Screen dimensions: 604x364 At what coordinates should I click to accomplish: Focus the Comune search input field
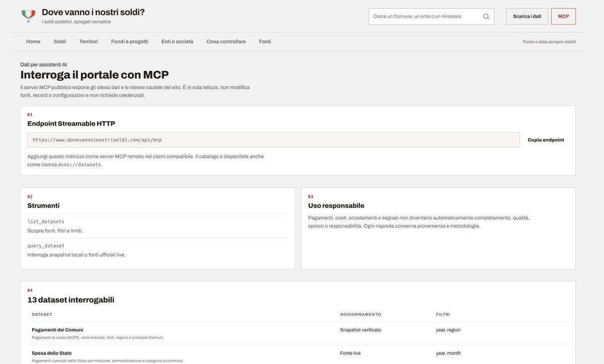click(x=431, y=16)
